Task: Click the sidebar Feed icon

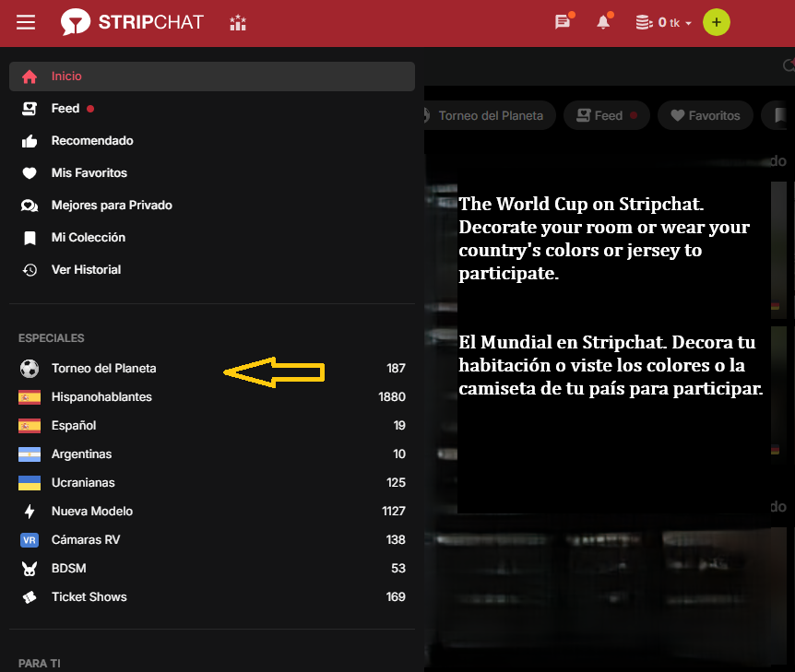Action: click(30, 109)
